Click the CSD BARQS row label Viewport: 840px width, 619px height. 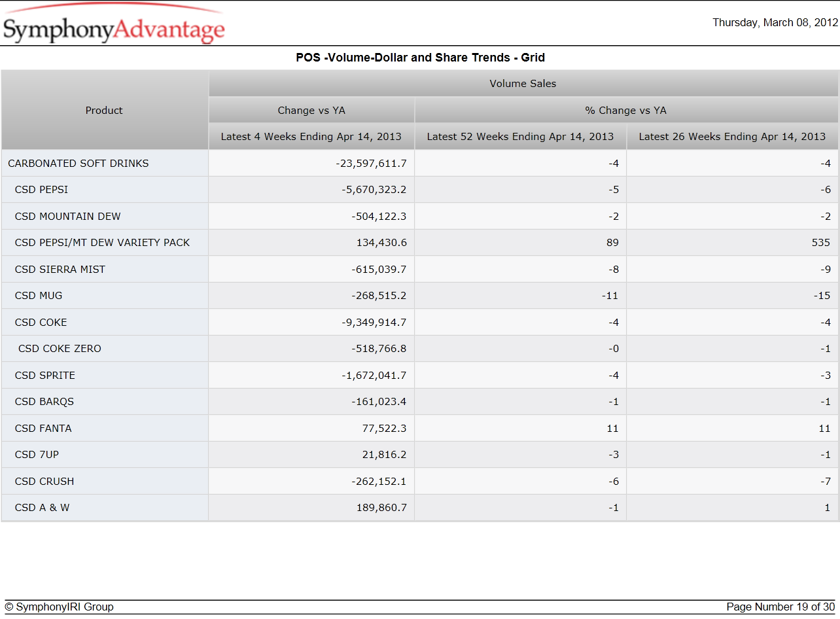click(44, 402)
